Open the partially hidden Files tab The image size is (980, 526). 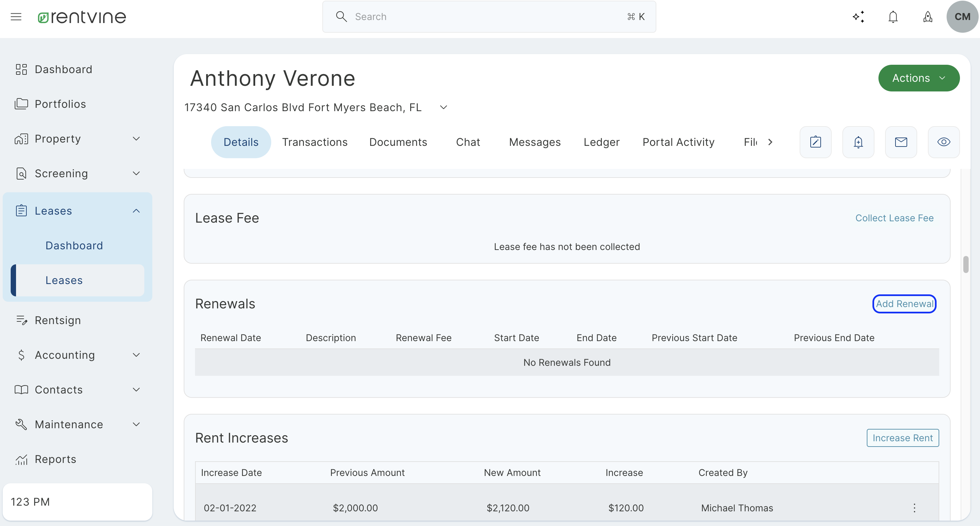[x=750, y=142]
